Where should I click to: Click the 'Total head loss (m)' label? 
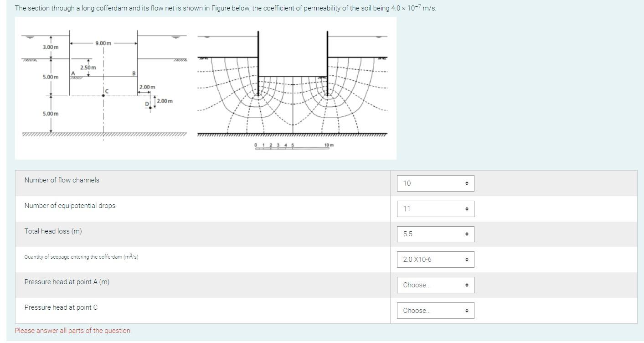53,231
